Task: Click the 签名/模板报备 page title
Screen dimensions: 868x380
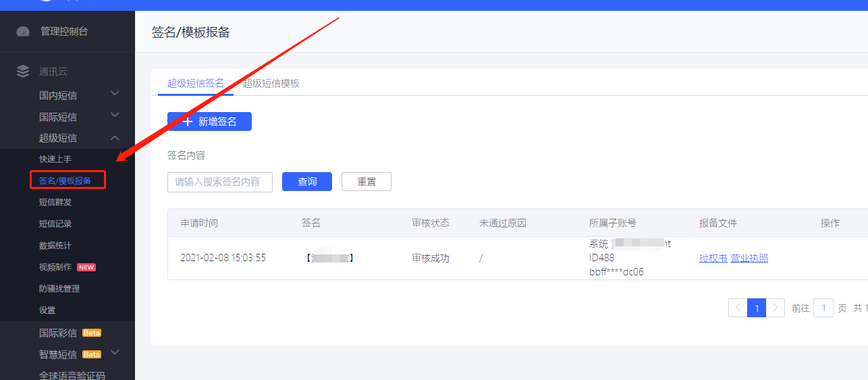Action: (191, 32)
